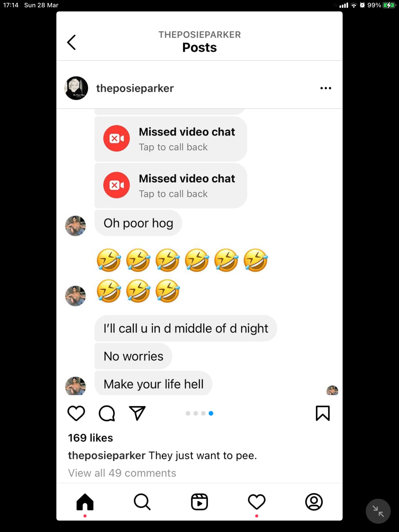Viewport: 399px width, 532px height.
Task: Open comments with the speech bubble icon
Action: [107, 413]
